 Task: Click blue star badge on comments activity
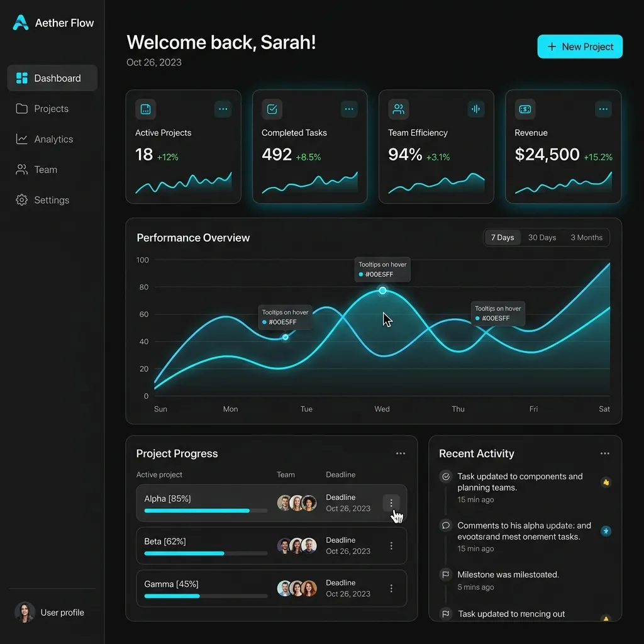tap(606, 531)
